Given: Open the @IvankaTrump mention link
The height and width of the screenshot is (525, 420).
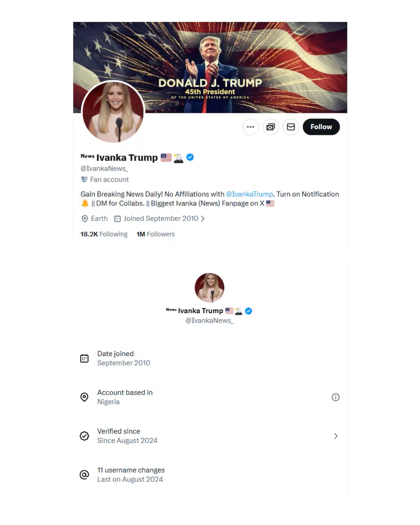Looking at the screenshot, I should point(249,194).
